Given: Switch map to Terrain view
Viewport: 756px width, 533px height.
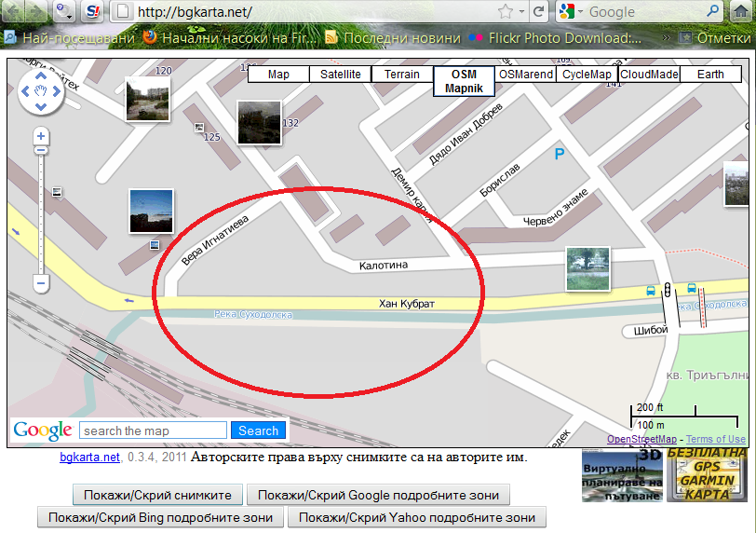Looking at the screenshot, I should click(401, 75).
